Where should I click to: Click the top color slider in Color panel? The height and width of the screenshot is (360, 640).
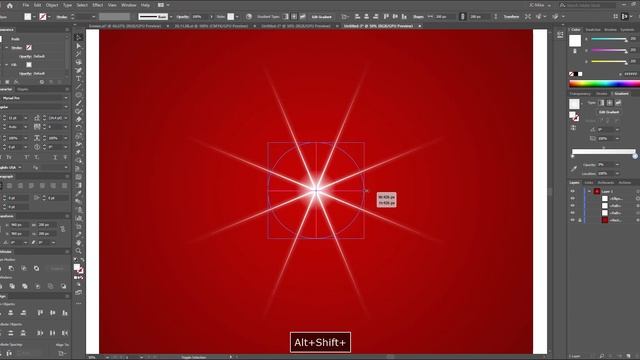(x=609, y=39)
